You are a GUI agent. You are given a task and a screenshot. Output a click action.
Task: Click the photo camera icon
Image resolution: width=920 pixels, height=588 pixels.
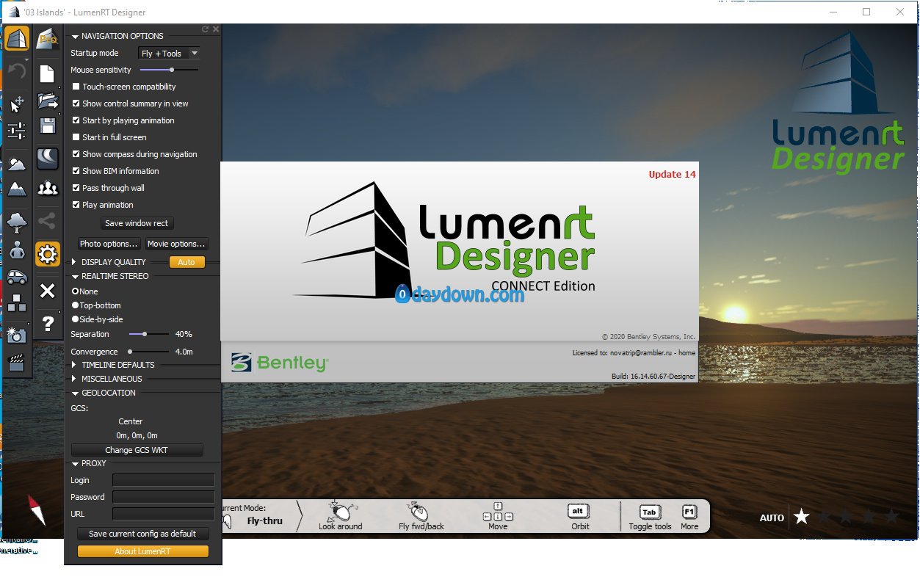click(16, 335)
